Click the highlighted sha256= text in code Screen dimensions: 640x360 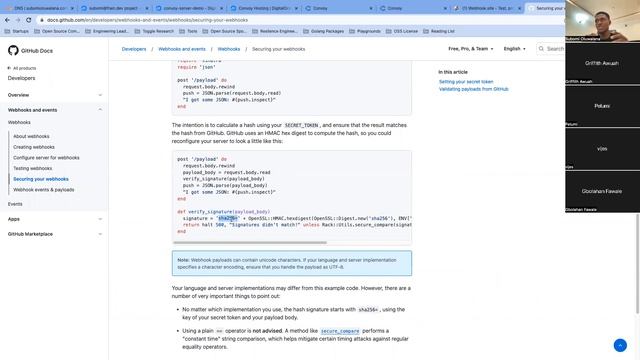(x=228, y=218)
